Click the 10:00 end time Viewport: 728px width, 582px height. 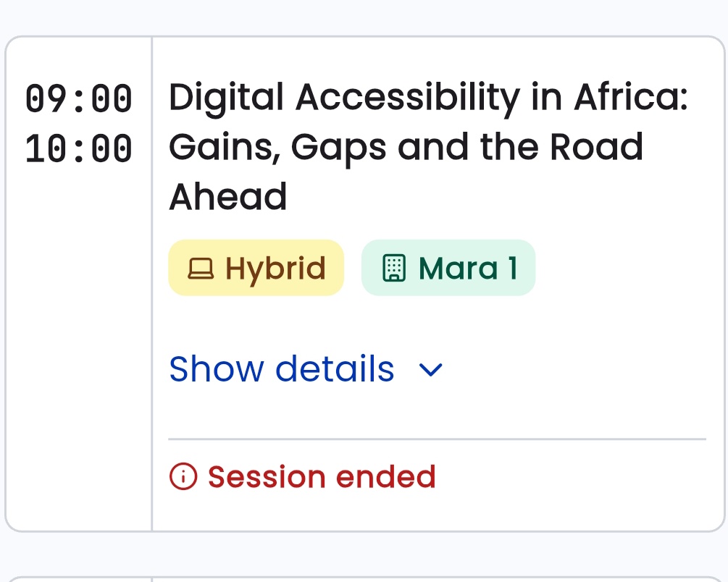[78, 148]
